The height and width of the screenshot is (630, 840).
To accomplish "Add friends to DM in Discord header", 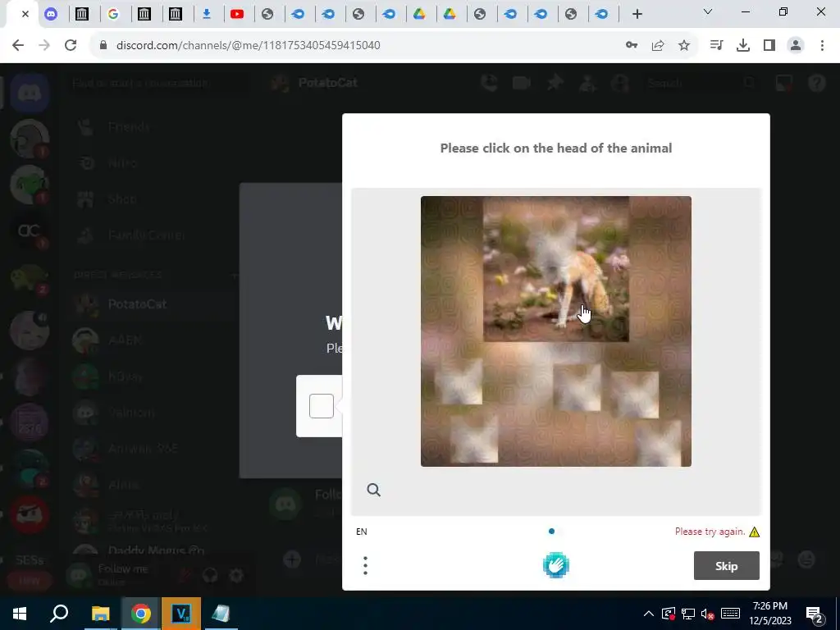I will pos(587,83).
